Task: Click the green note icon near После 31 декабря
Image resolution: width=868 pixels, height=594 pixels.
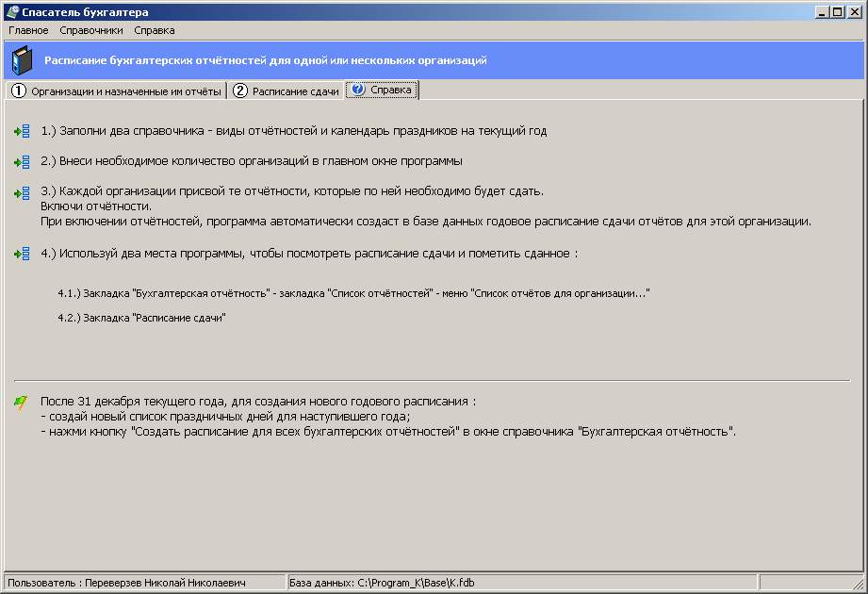Action: pos(21,403)
